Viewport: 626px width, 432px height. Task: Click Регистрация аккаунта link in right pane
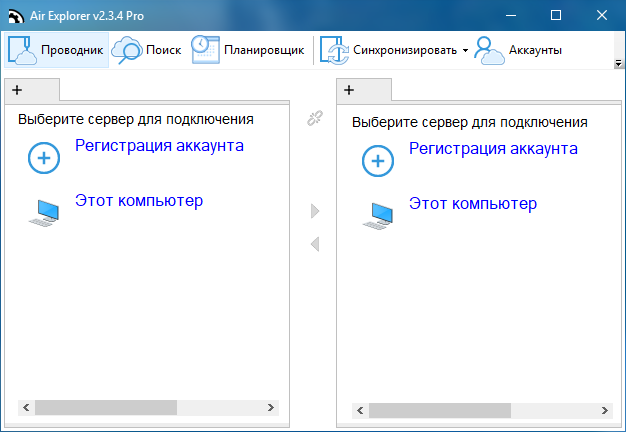click(493, 149)
